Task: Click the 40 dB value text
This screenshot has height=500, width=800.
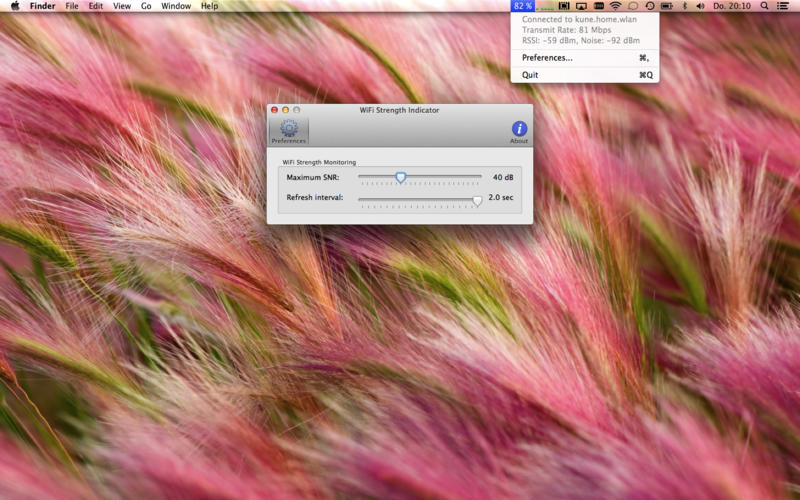Action: click(503, 178)
